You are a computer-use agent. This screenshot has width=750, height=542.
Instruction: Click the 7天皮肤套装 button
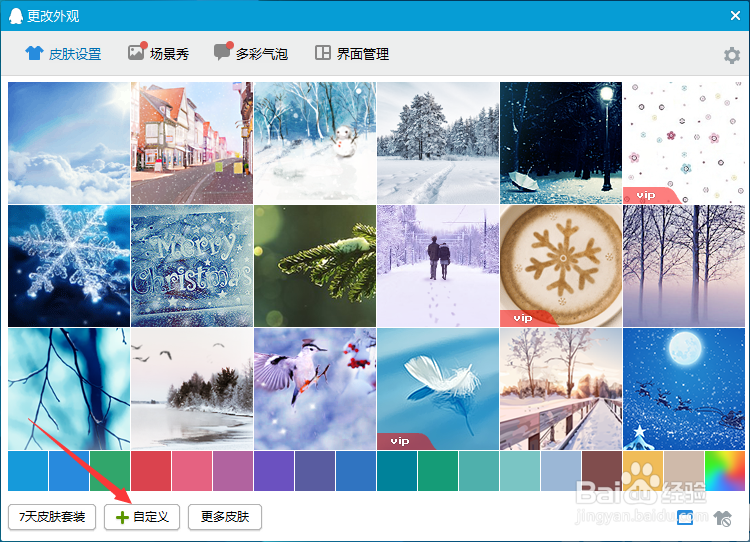[52, 517]
